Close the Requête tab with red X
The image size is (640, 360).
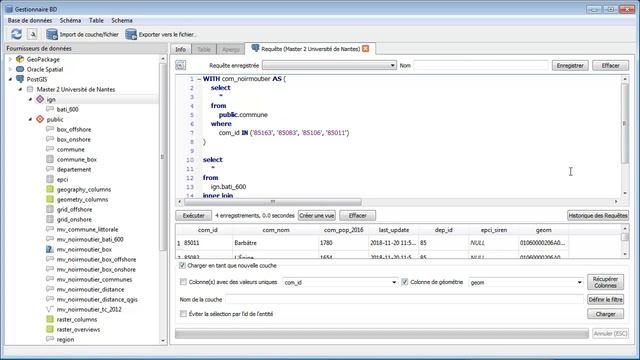tap(366, 49)
